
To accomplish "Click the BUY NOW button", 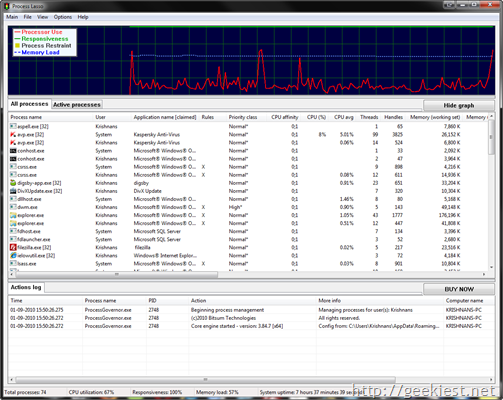I will tap(459, 289).
